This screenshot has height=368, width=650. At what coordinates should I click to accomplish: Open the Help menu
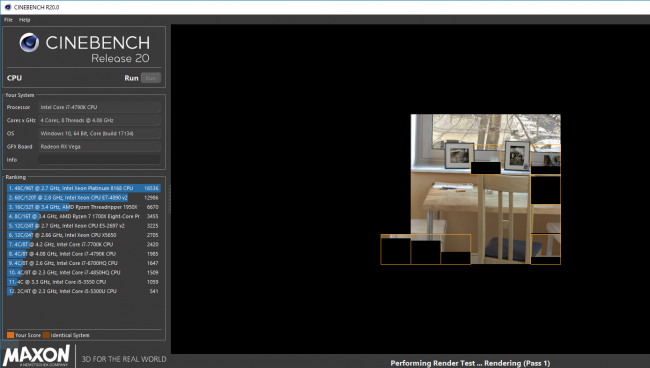24,19
